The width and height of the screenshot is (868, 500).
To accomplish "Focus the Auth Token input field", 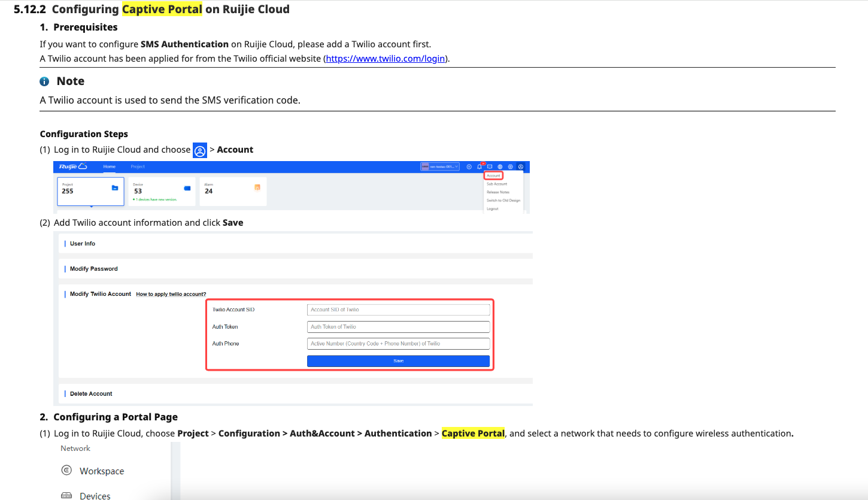I will coord(398,327).
